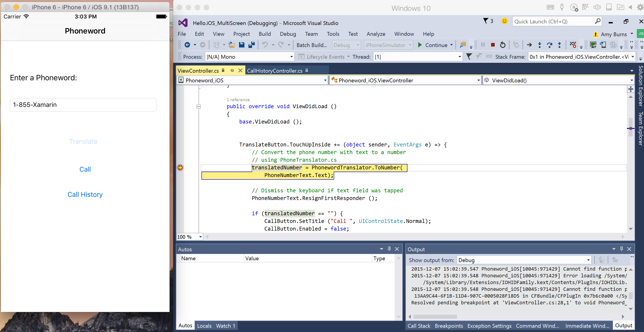Pin the Autos window

click(x=389, y=249)
